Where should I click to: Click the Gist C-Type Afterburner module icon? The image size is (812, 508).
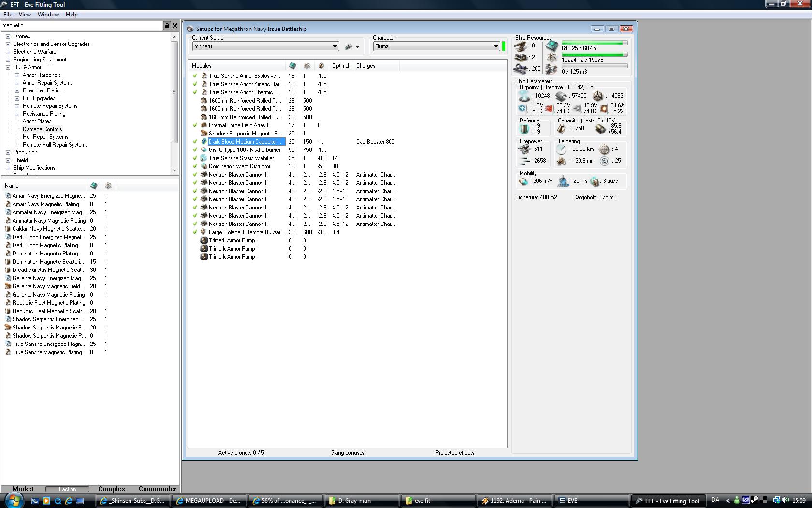[204, 150]
